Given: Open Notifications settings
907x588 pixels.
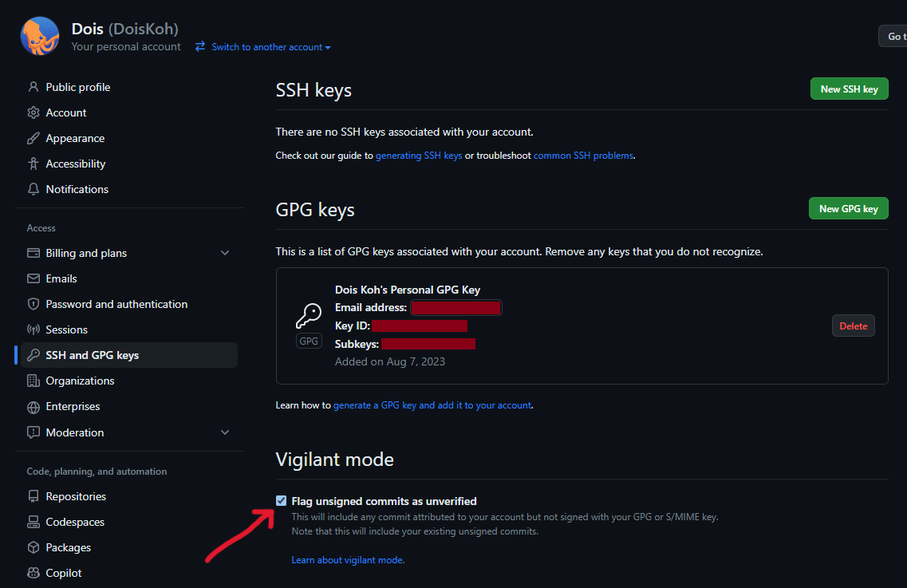Looking at the screenshot, I should pos(77,188).
